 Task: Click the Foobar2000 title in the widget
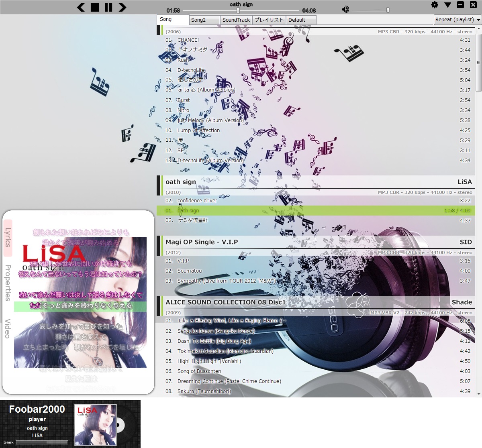click(37, 409)
